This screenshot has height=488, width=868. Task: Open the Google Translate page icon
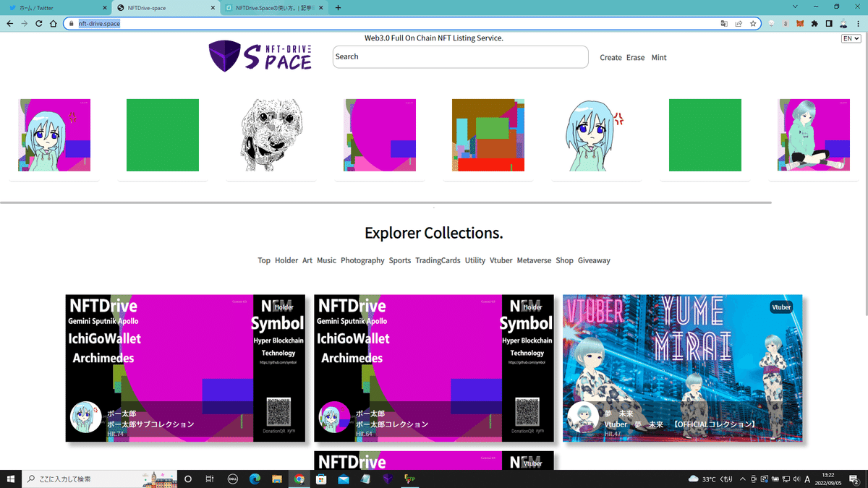tap(724, 23)
